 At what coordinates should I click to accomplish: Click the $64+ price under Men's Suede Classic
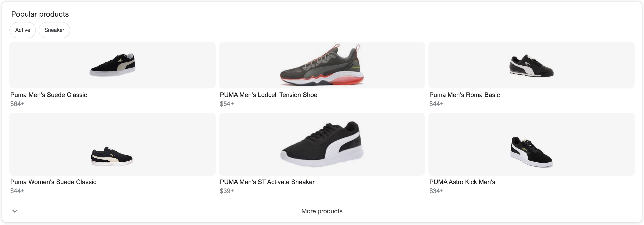17,104
